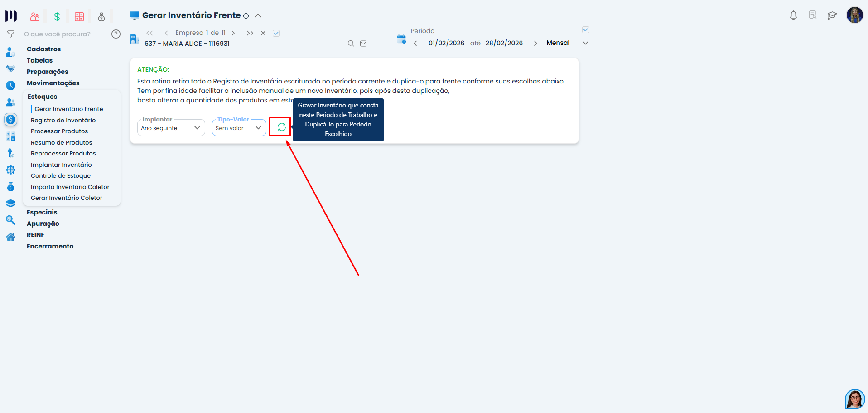This screenshot has width=868, height=413.
Task: Click the filter funnel icon
Action: coord(11,34)
